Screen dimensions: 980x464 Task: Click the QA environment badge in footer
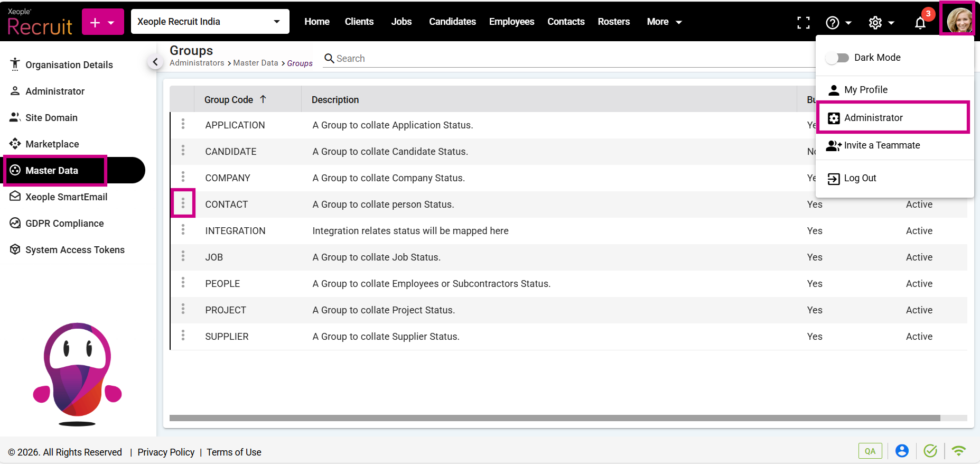870,451
